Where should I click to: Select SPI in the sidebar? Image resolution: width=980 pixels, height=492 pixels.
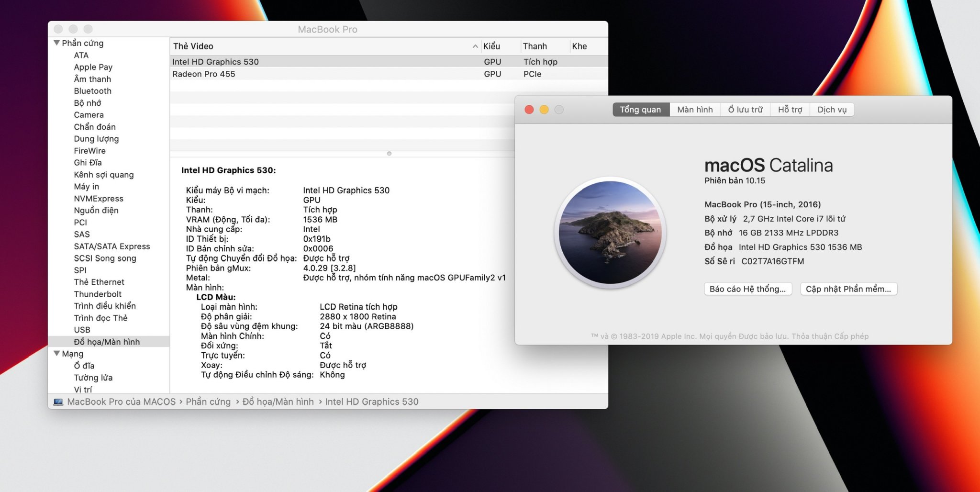coord(80,270)
